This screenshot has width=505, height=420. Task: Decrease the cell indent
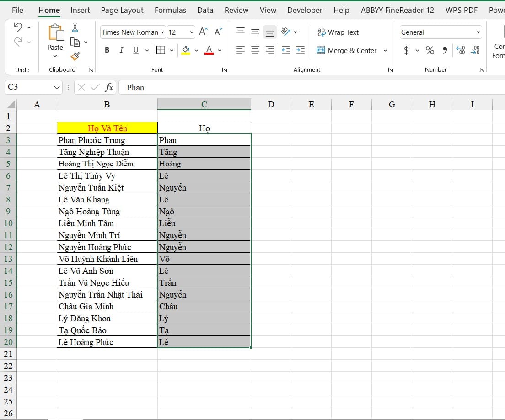coord(286,50)
